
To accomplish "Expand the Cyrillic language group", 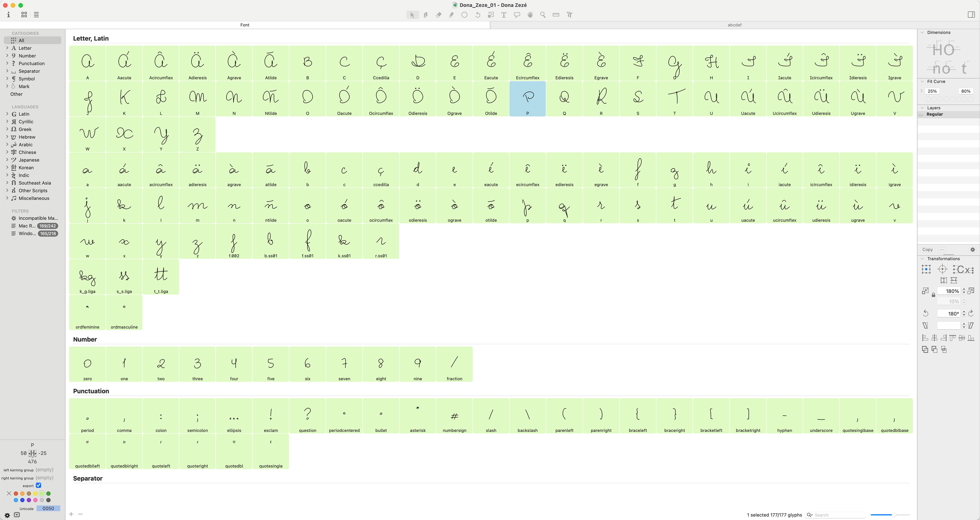I will pyautogui.click(x=7, y=122).
